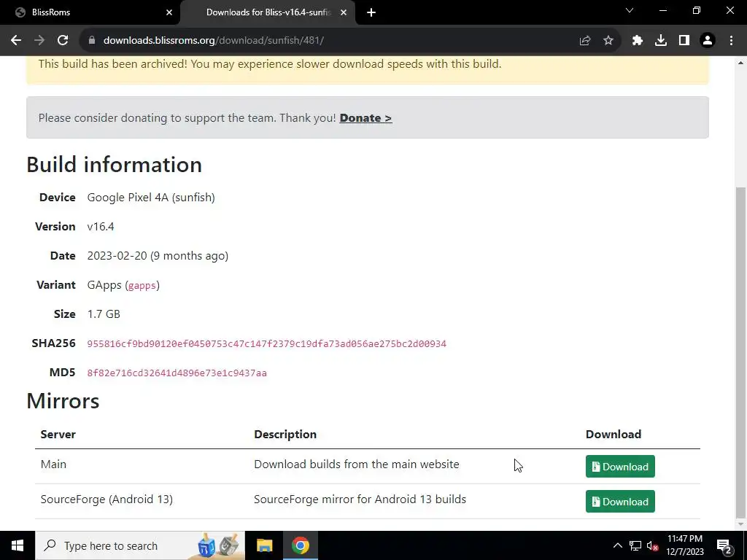Click the v16.4 version value
This screenshot has height=560, width=747.
pos(101,226)
